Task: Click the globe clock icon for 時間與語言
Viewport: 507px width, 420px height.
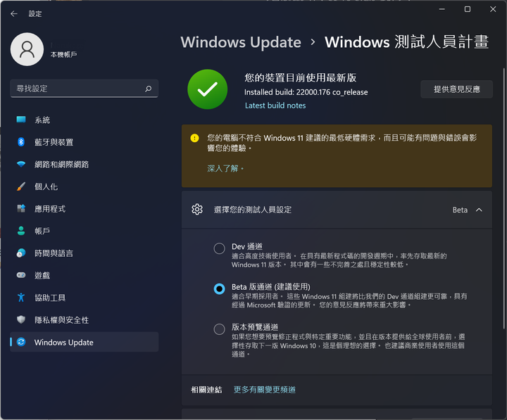Action: [21, 253]
